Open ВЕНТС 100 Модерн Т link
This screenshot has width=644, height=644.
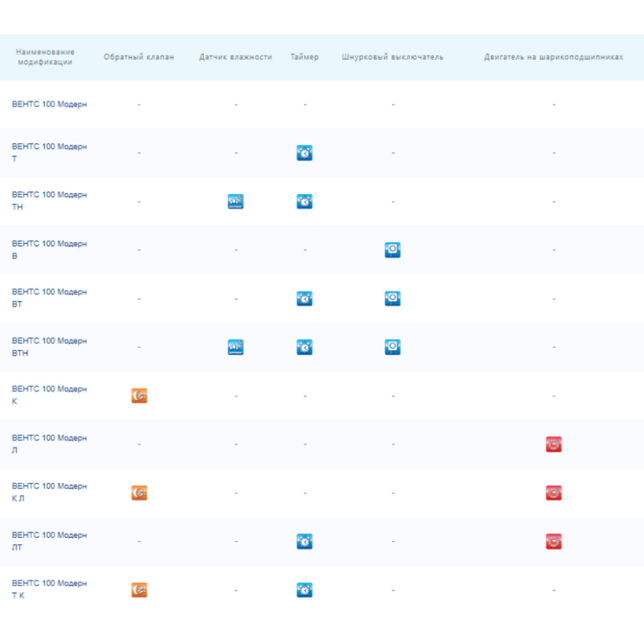(50, 153)
